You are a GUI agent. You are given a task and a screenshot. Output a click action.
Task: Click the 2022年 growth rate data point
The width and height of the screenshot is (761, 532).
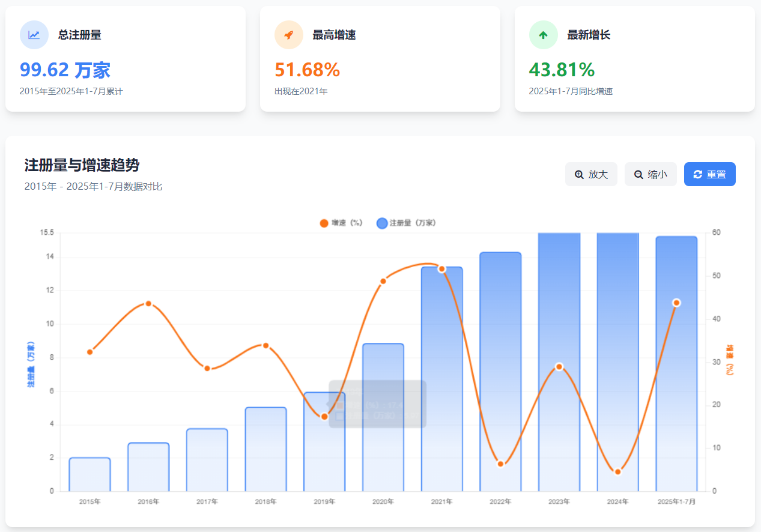coord(500,464)
